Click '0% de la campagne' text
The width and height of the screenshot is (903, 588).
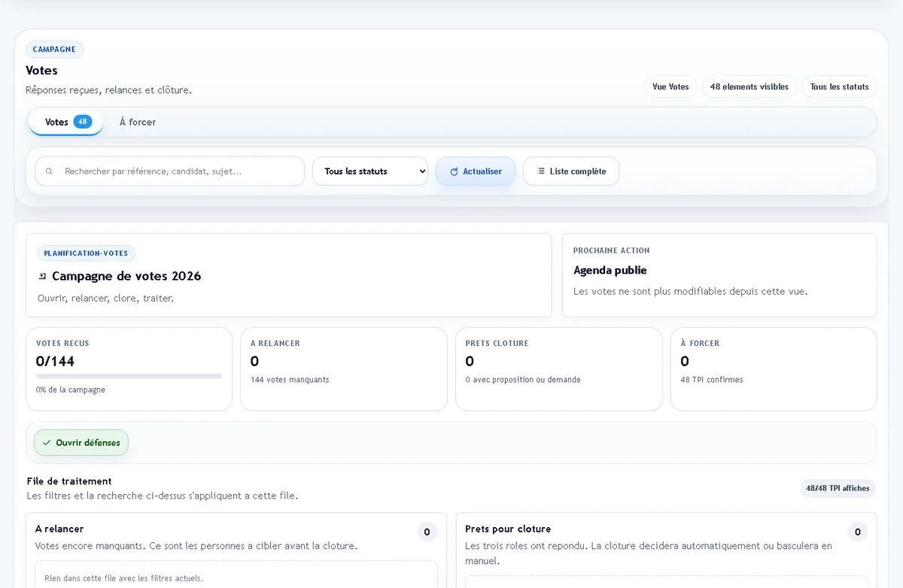point(71,389)
